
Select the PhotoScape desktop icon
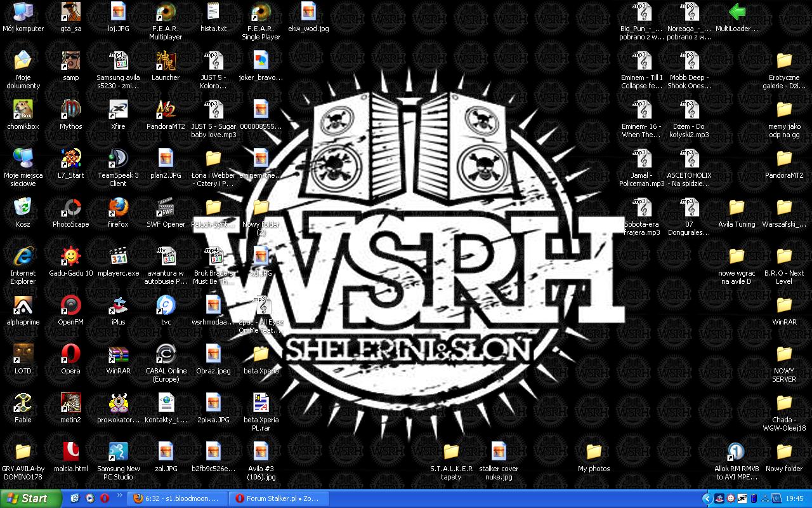(70, 208)
